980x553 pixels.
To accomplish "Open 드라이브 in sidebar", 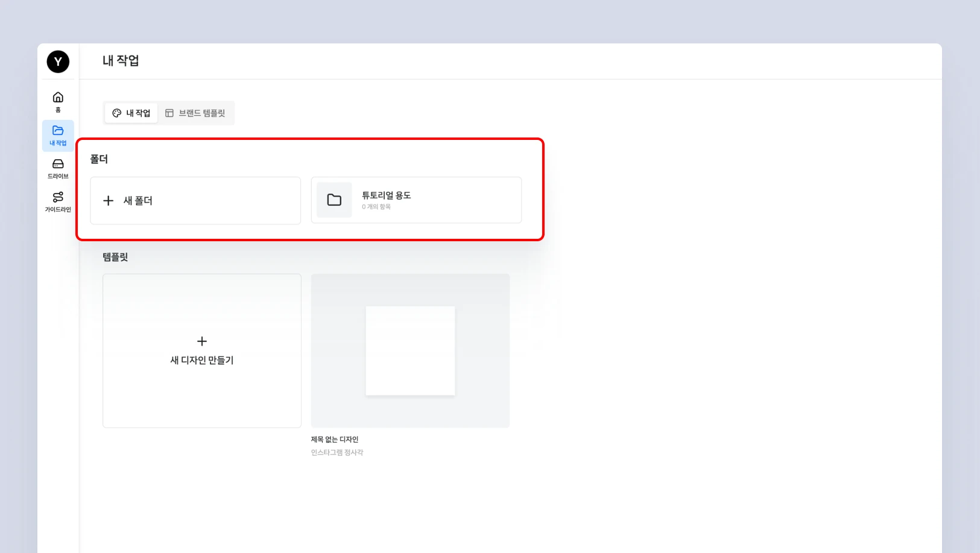I will tap(58, 169).
